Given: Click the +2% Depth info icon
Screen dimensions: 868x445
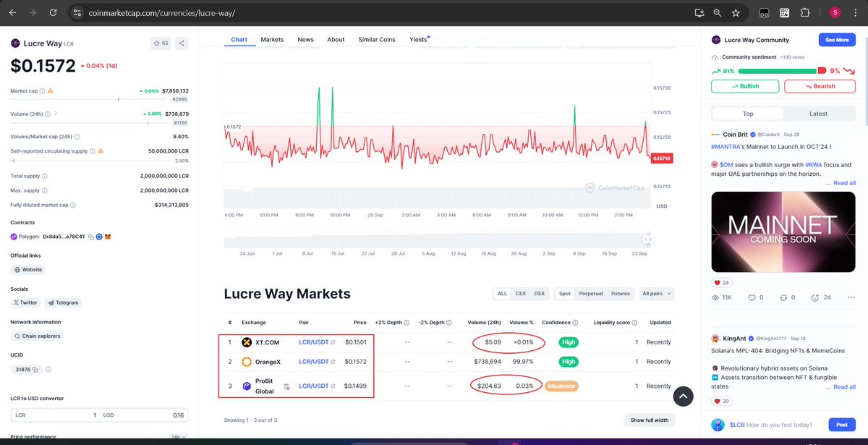Looking at the screenshot, I should (x=407, y=323).
